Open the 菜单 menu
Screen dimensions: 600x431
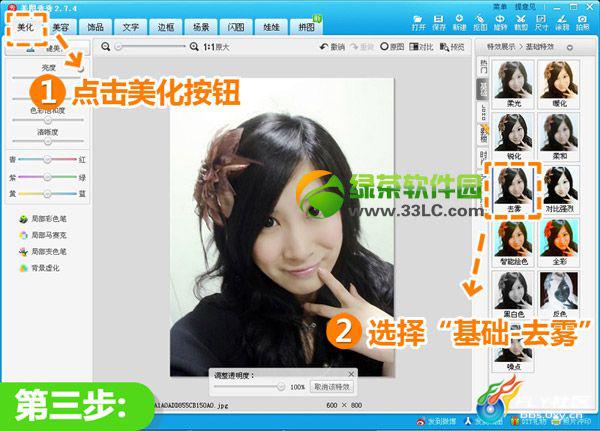click(x=499, y=6)
